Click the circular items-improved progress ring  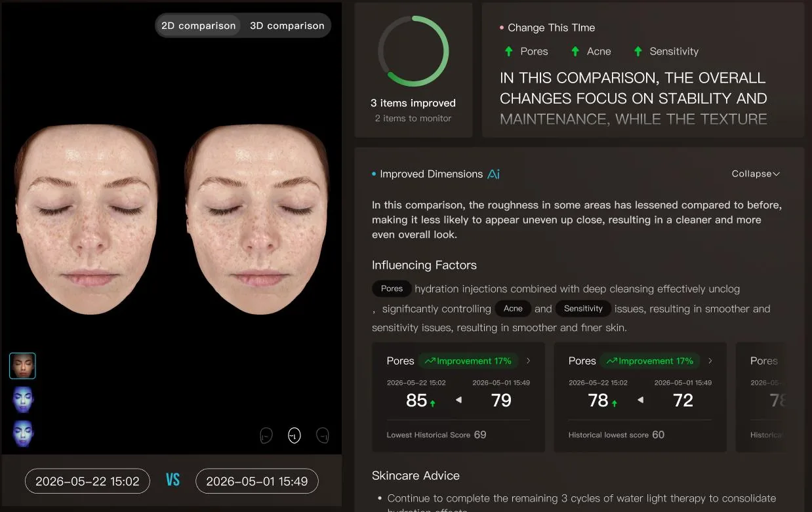(413, 51)
